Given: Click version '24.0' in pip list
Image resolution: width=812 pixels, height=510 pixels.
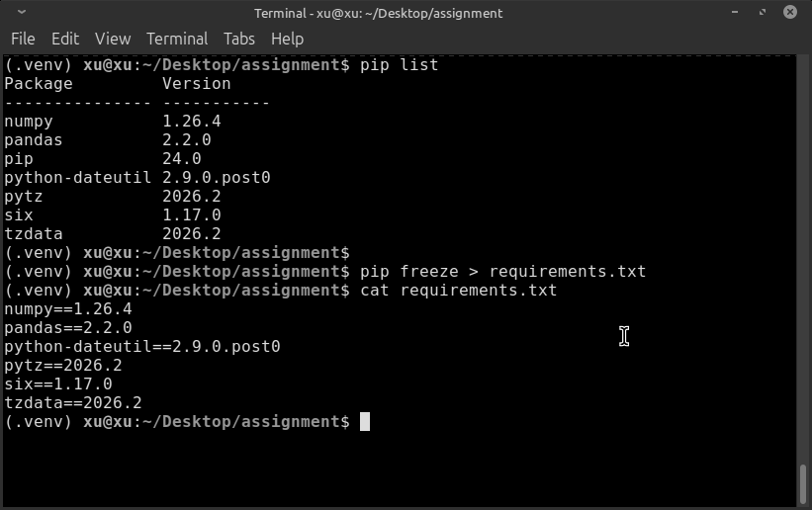Looking at the screenshot, I should point(182,158).
